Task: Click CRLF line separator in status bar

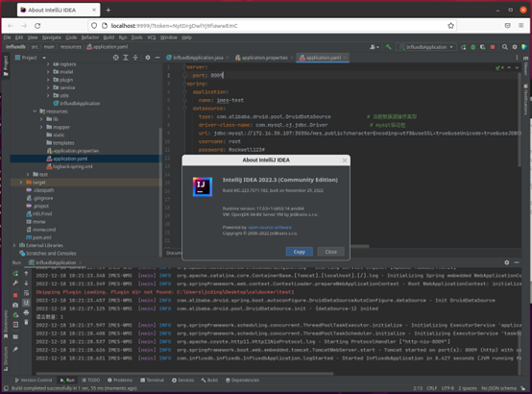Action: (431, 388)
